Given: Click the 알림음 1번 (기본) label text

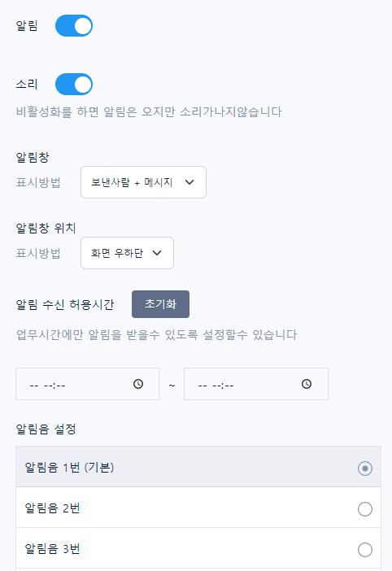Looking at the screenshot, I should point(69,467).
